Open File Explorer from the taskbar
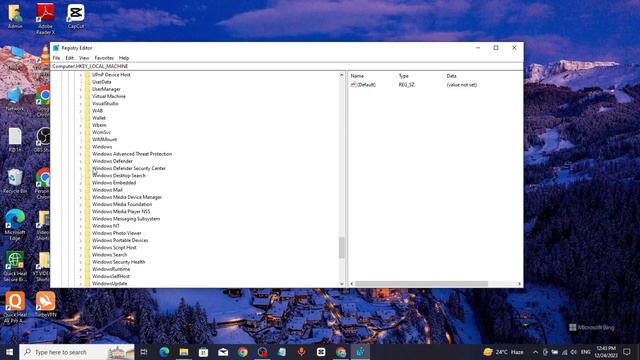This screenshot has width=640, height=360. coord(184,352)
